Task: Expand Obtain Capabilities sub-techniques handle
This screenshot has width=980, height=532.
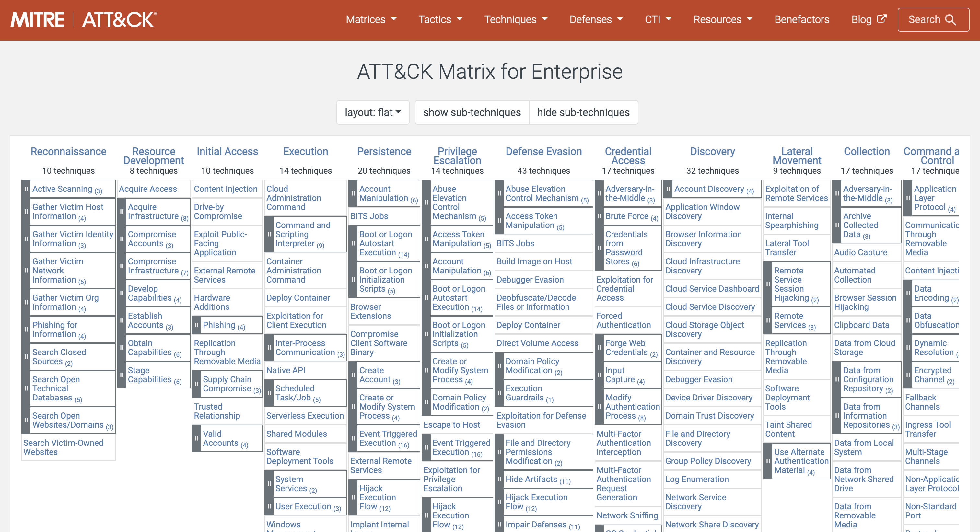Action: pyautogui.click(x=122, y=348)
